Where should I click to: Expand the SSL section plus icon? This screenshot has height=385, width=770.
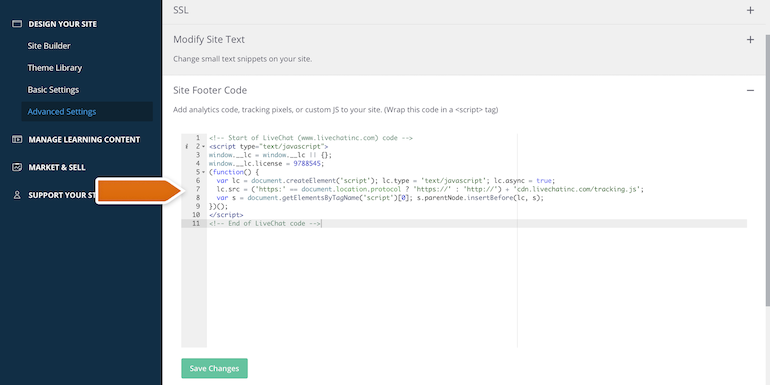pyautogui.click(x=750, y=10)
